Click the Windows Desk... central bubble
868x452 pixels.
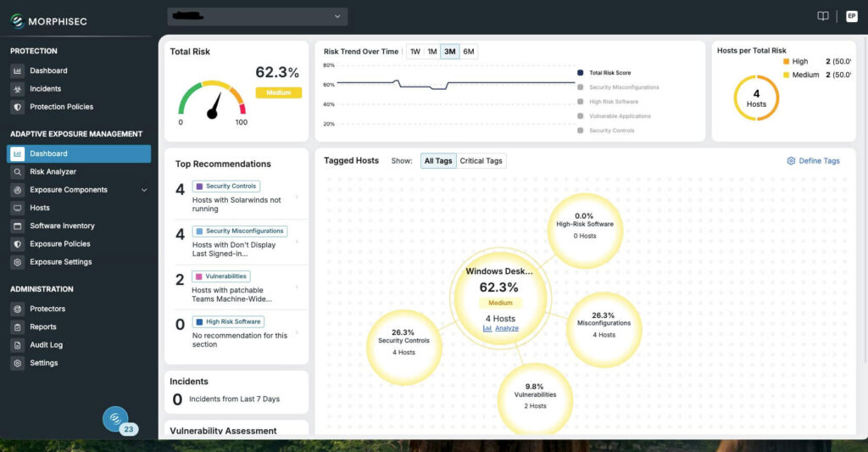[x=500, y=298]
